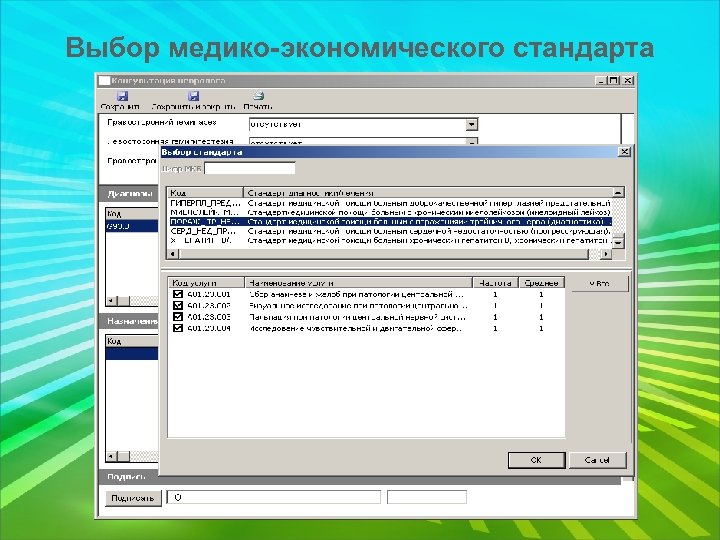Close the Выбор стандарта dialog with X
720x540 pixels.
(624, 152)
